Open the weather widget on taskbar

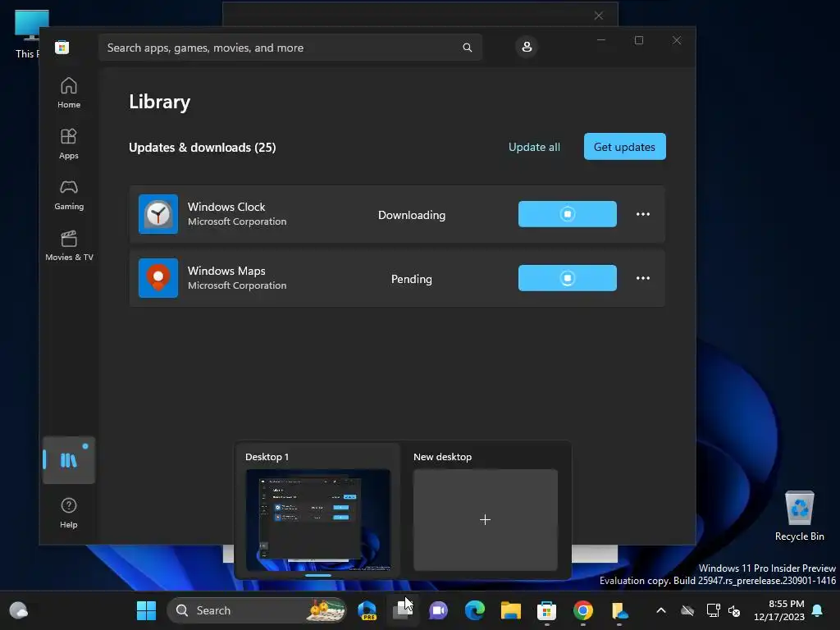click(x=19, y=610)
